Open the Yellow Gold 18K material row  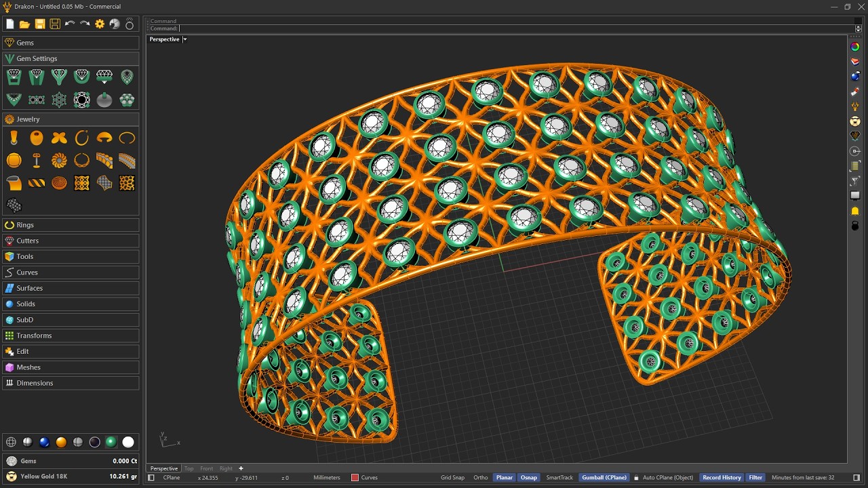71,476
